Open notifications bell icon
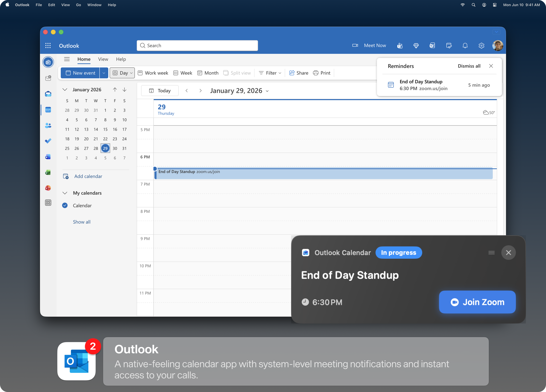Viewport: 546px width, 392px height. point(465,46)
